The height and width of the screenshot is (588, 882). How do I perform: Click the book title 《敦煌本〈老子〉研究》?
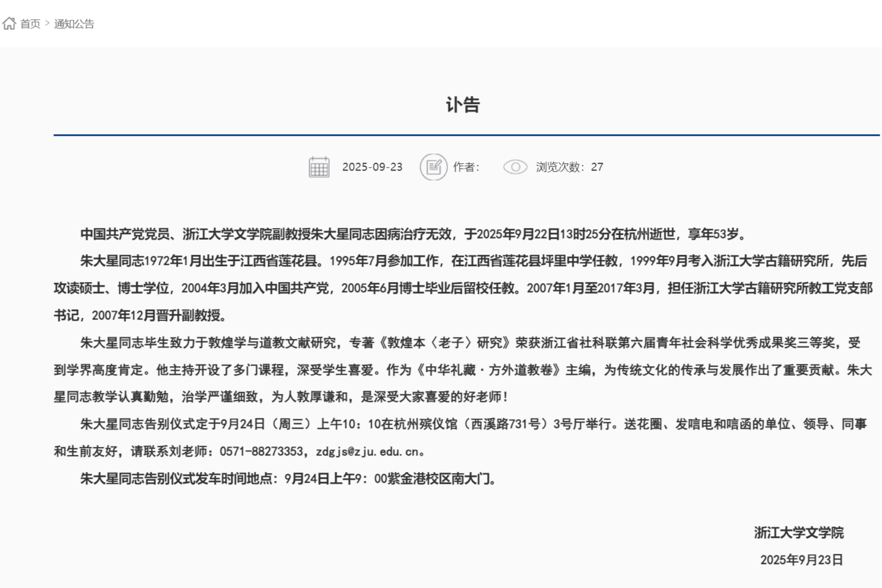(445, 343)
